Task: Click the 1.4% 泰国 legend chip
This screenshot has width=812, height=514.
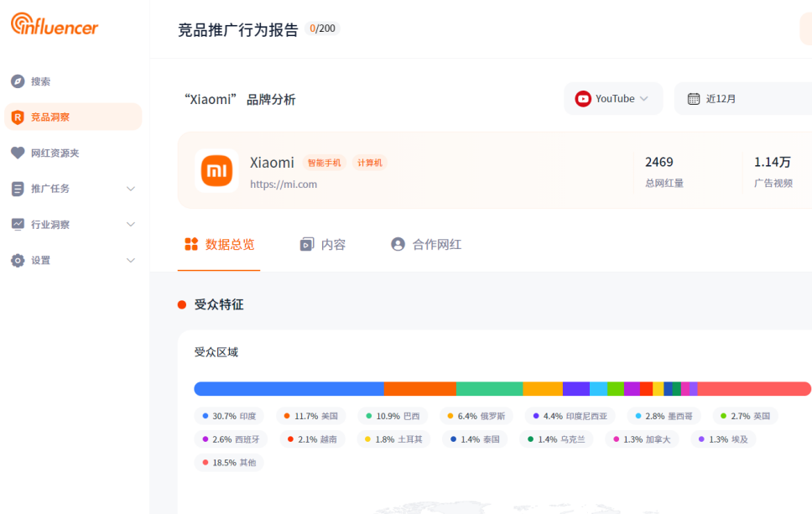Action: (x=475, y=439)
